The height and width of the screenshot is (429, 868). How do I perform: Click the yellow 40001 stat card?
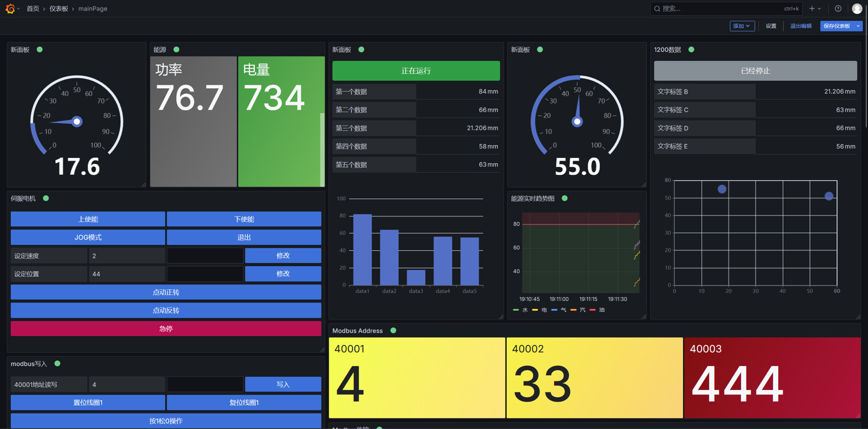[416, 377]
